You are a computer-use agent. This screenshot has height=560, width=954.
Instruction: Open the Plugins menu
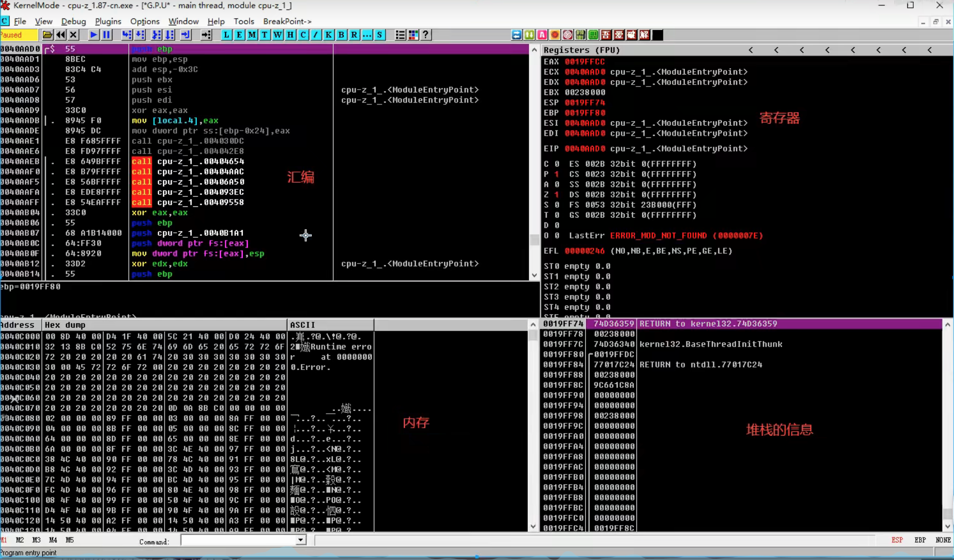tap(108, 21)
